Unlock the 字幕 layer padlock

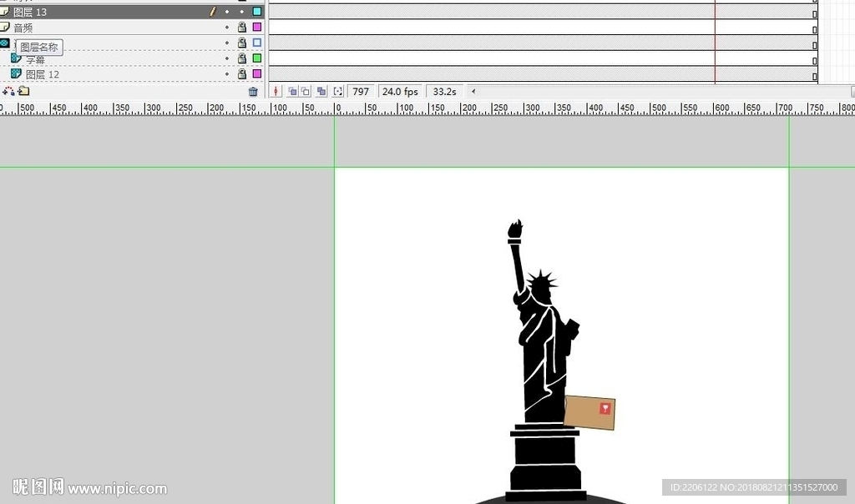click(242, 58)
